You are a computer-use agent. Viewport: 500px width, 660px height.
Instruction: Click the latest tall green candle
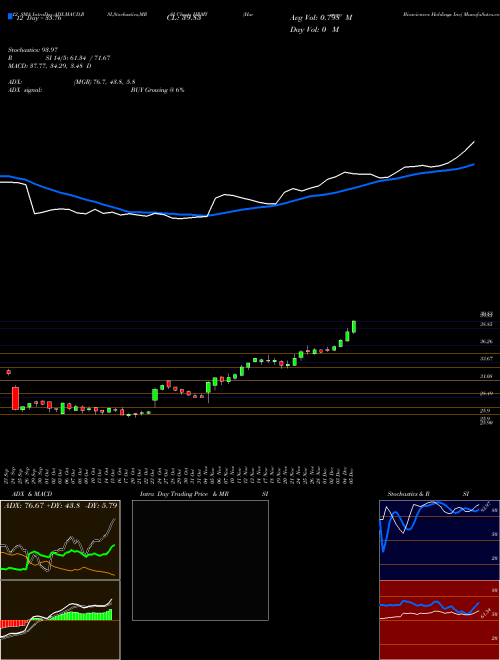point(354,327)
